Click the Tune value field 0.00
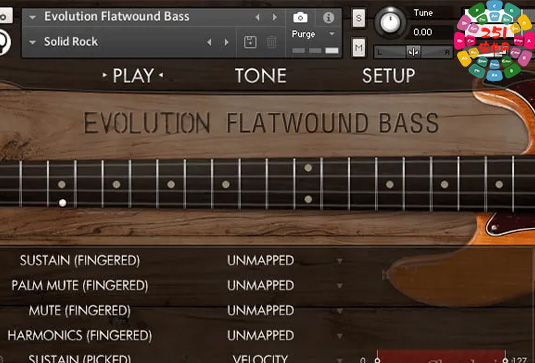The height and width of the screenshot is (363, 535). coord(423,32)
